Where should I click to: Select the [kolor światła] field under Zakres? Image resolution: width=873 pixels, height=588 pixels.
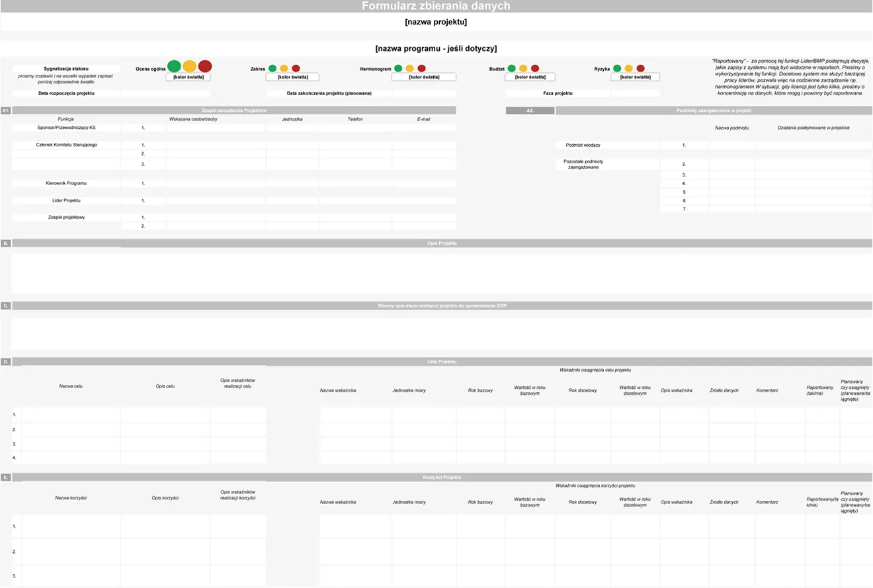click(x=292, y=77)
